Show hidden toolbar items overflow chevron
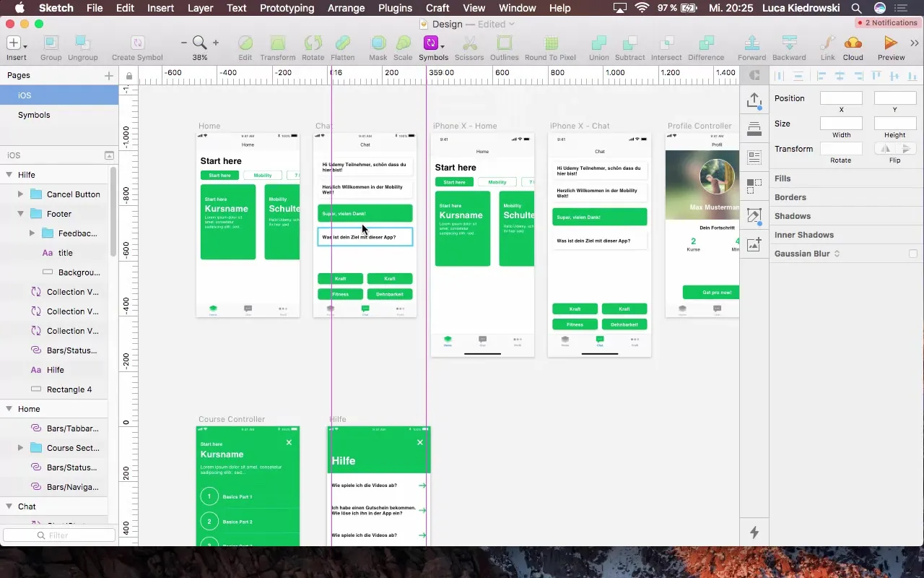 point(915,43)
